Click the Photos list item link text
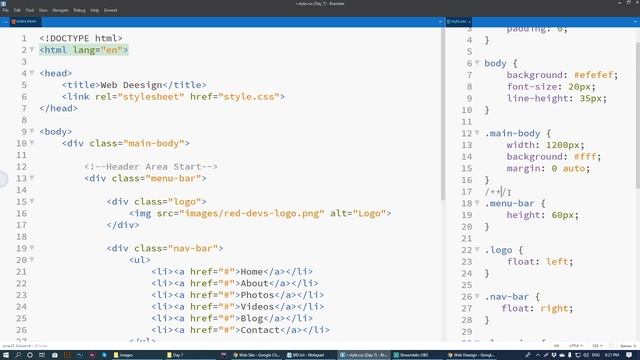 point(257,295)
